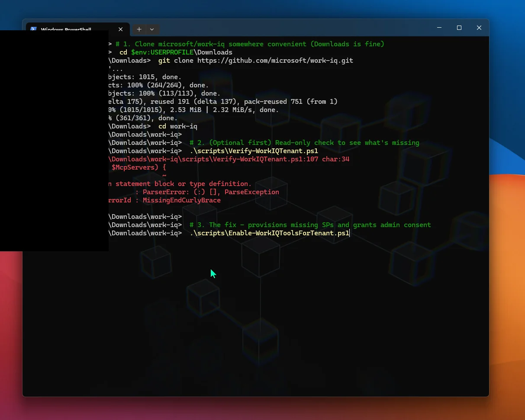Click the "cd $env:USERPROFILE\Downloads" command
This screenshot has height=420, width=525.
pyautogui.click(x=176, y=52)
